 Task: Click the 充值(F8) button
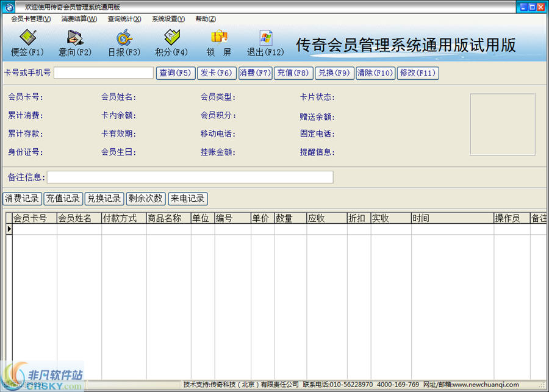293,73
